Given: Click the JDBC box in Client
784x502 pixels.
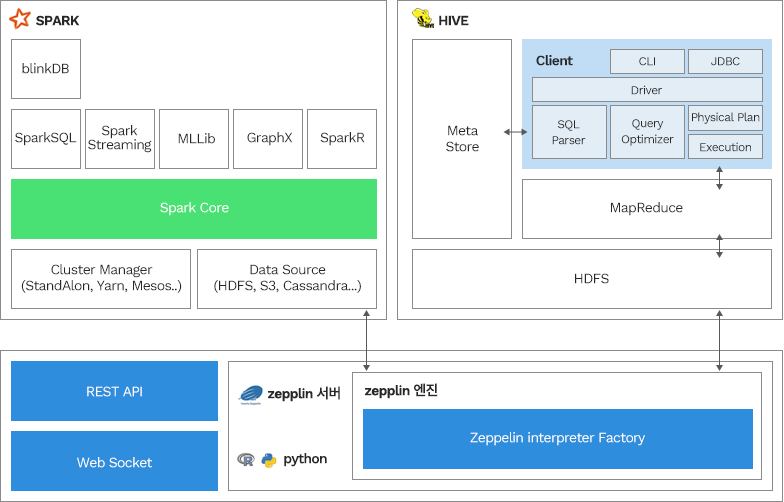Looking at the screenshot, I should [x=726, y=62].
